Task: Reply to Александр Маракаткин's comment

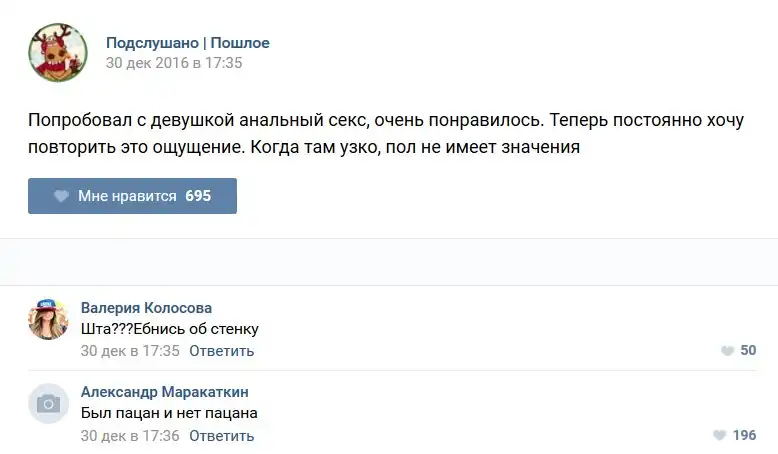Action: [221, 436]
